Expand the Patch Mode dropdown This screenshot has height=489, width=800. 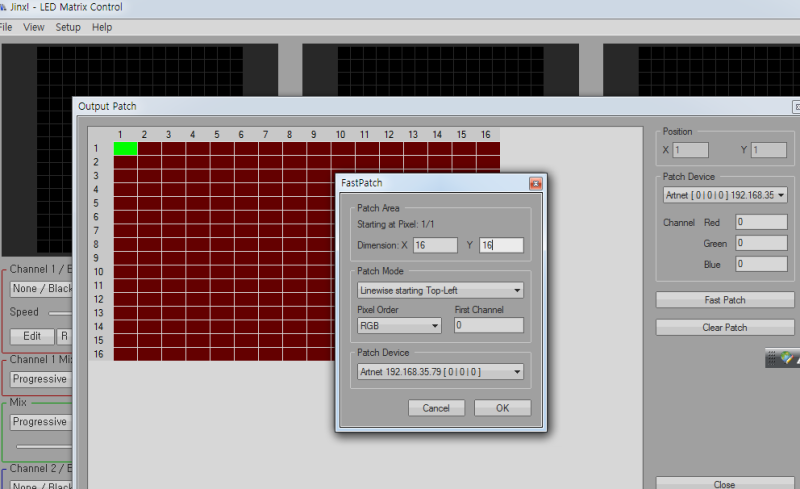440,290
